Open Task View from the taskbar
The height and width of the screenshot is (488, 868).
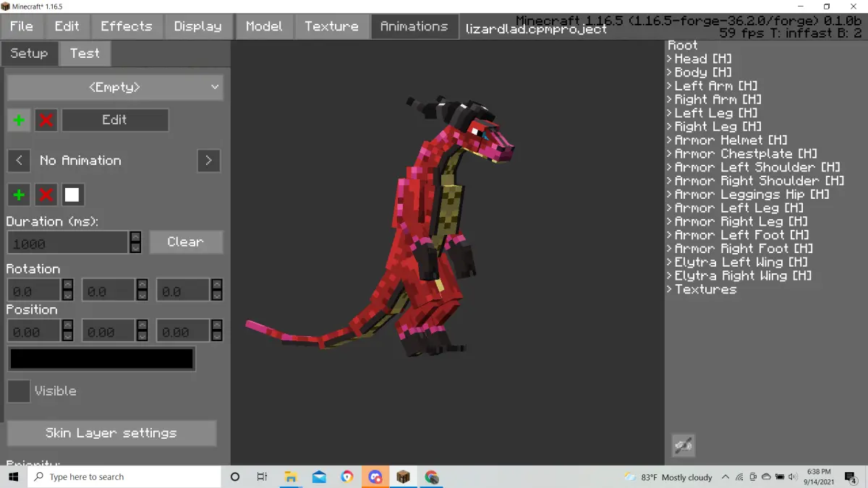(x=262, y=476)
